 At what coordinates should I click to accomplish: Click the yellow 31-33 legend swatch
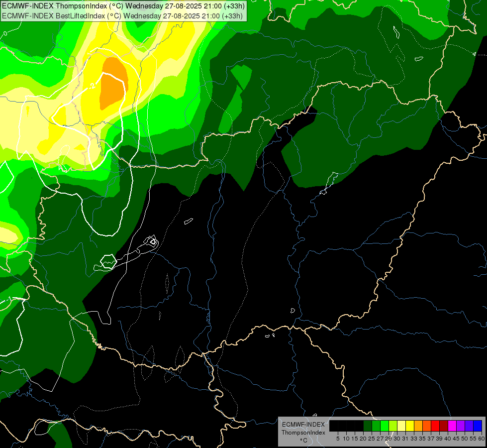tap(410, 426)
